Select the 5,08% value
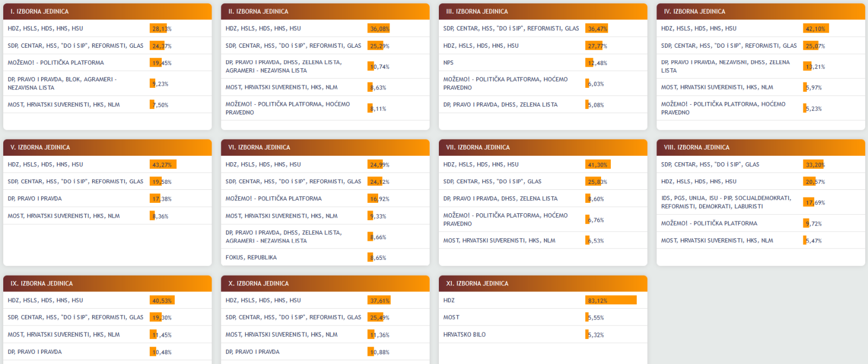The height and width of the screenshot is (364, 868). (x=596, y=105)
